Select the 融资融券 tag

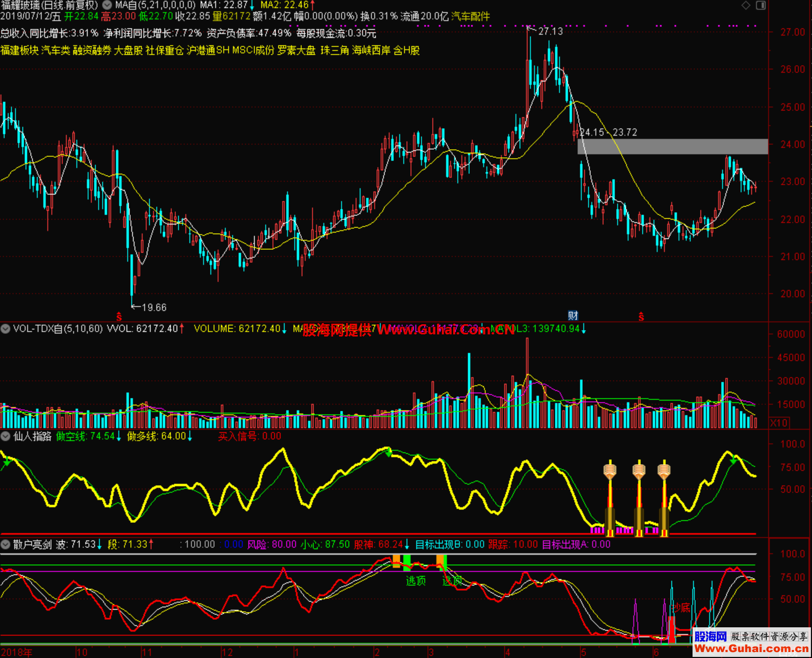(x=92, y=51)
